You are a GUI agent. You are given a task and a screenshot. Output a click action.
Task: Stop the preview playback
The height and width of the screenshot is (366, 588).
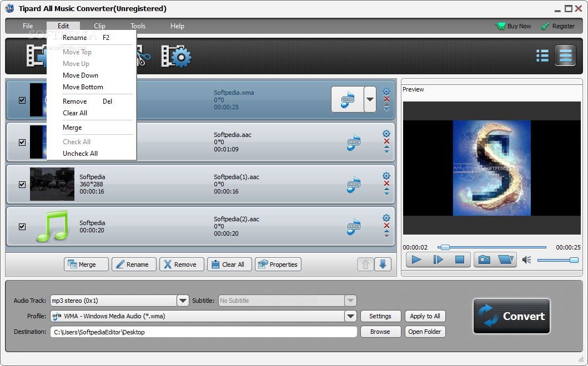pos(460,260)
